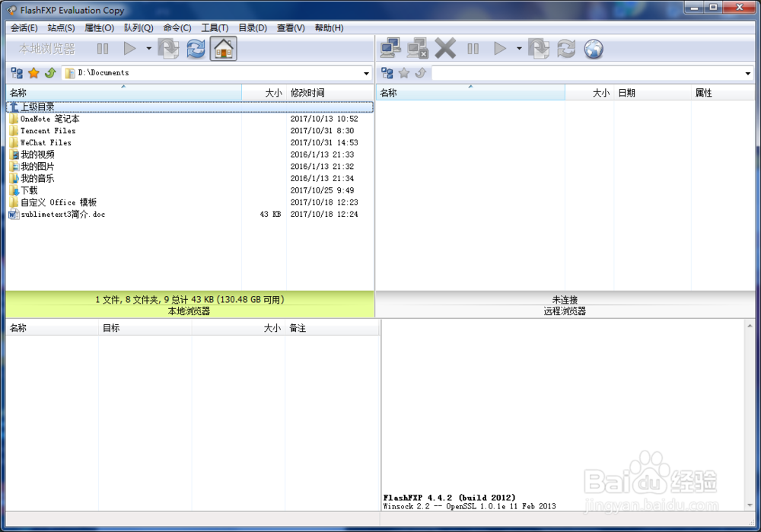Open the 队列(Q) menu
761x532 pixels.
pos(139,27)
